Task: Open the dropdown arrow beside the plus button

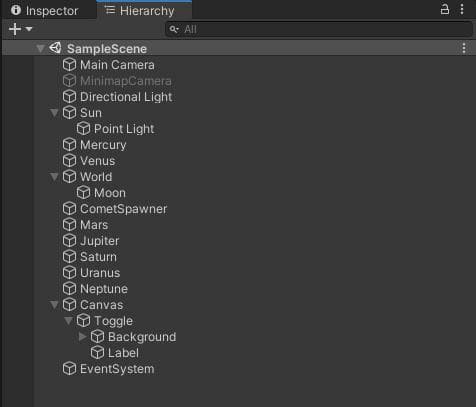Action: [29, 29]
